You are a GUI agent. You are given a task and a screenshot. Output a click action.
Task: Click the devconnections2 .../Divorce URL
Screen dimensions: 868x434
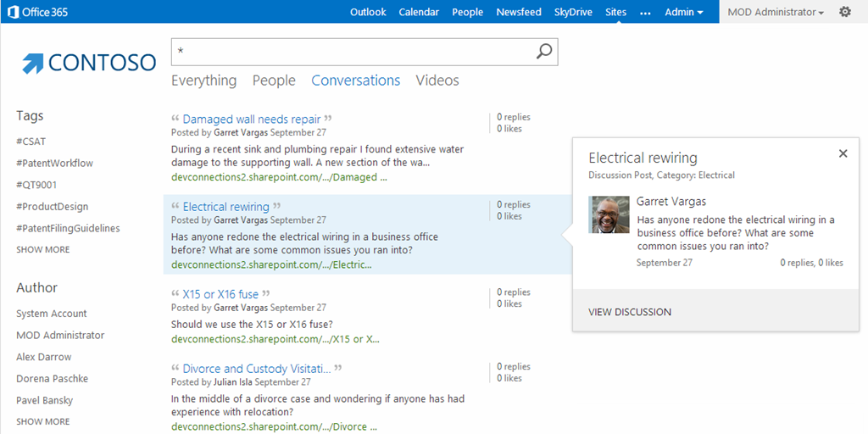click(275, 427)
